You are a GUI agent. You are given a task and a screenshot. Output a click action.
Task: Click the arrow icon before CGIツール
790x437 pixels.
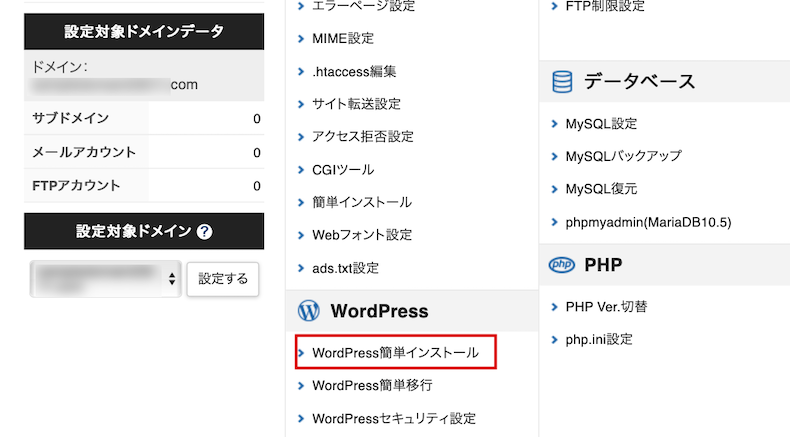pyautogui.click(x=301, y=170)
